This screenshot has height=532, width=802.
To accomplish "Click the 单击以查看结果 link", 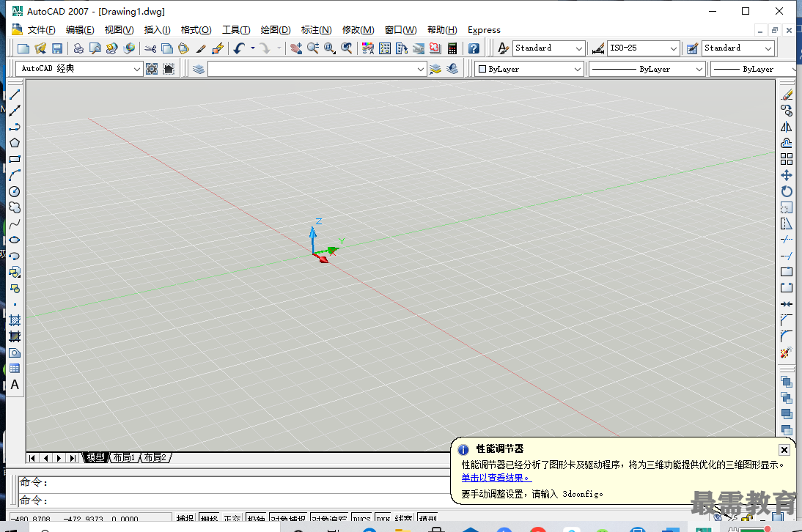I will tap(496, 478).
